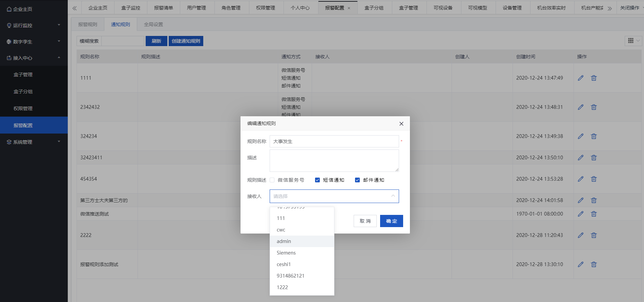
Task: Expand 数字孪生 sidebar menu
Action: 34,42
